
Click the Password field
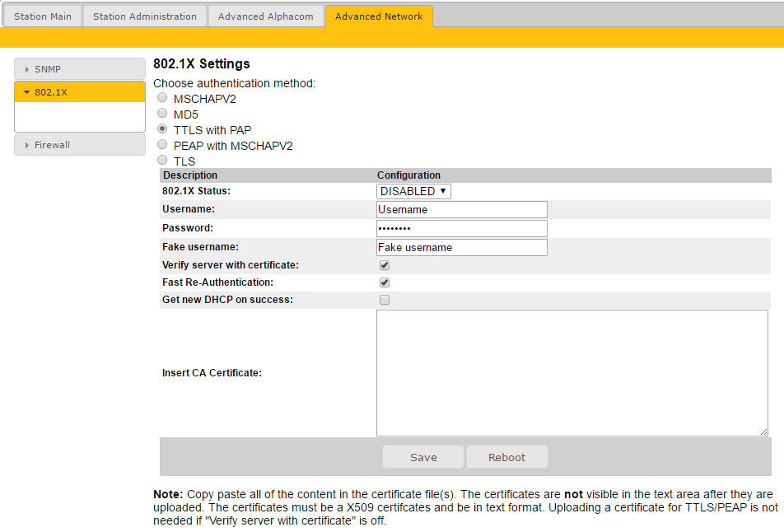coord(461,228)
